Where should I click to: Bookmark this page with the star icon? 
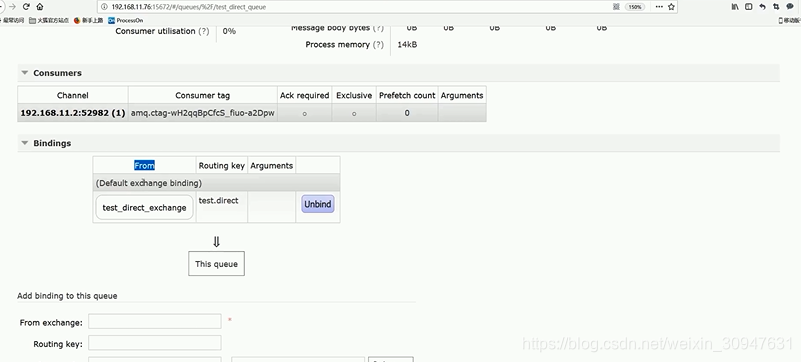tap(671, 7)
